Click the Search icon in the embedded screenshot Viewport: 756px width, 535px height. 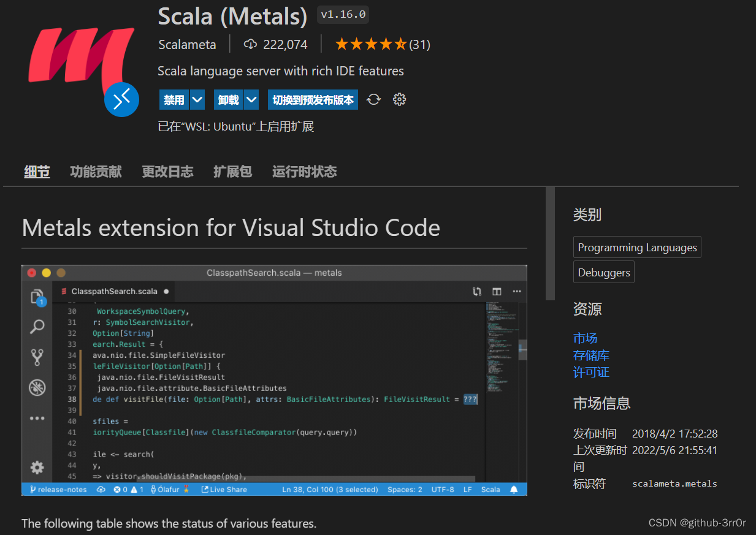37,327
